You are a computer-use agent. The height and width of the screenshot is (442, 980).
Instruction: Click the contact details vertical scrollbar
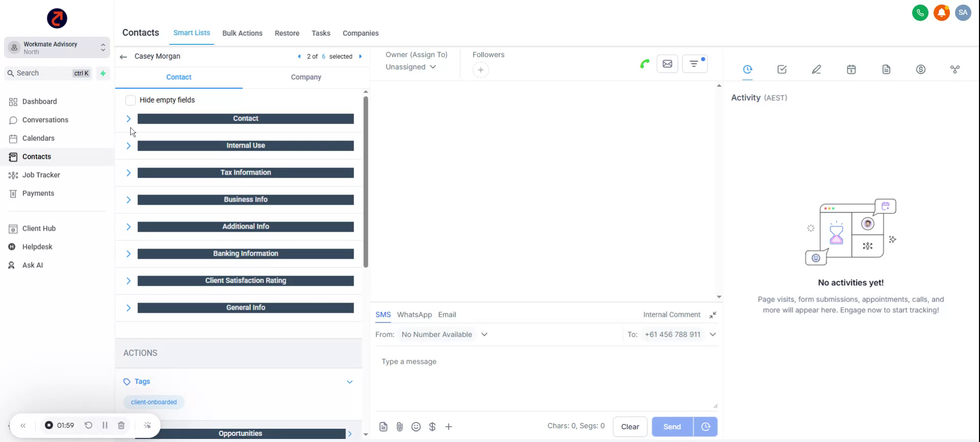(x=365, y=182)
